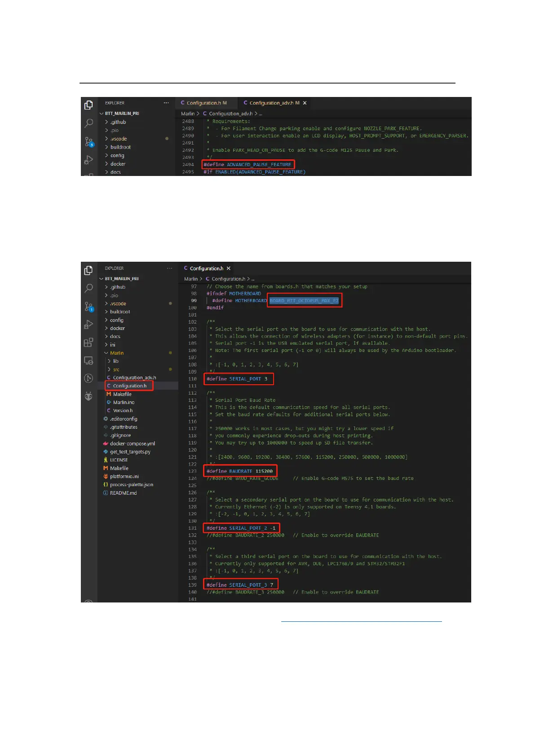Expand config folder in Configuration_adv.h screenshot
The image size is (535, 756).
pyautogui.click(x=106, y=155)
